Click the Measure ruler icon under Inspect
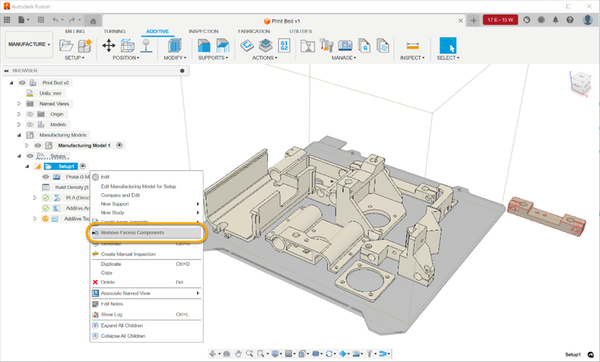 click(x=412, y=46)
